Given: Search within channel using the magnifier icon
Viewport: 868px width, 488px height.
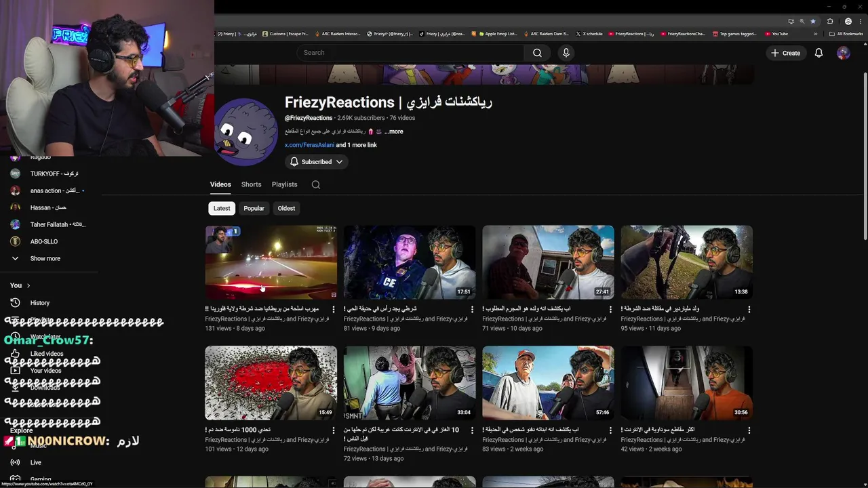Looking at the screenshot, I should coord(315,184).
